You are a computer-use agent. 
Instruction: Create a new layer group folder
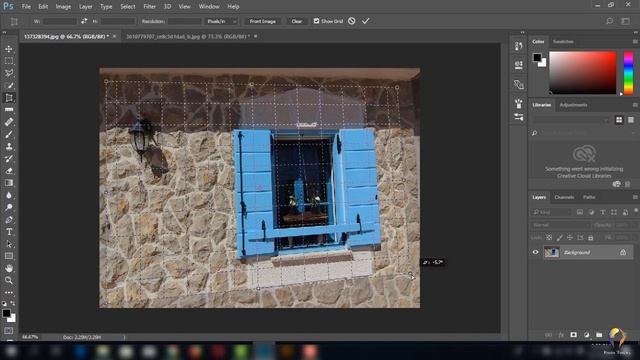tap(599, 335)
